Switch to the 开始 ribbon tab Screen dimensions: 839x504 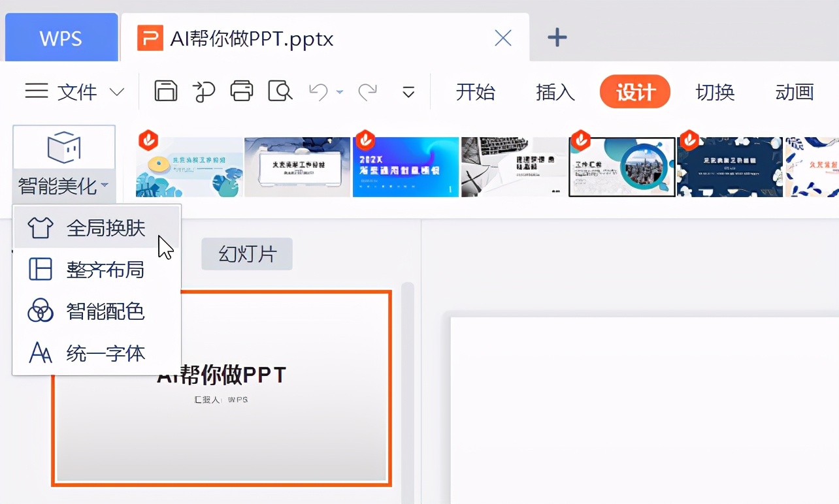tap(476, 93)
